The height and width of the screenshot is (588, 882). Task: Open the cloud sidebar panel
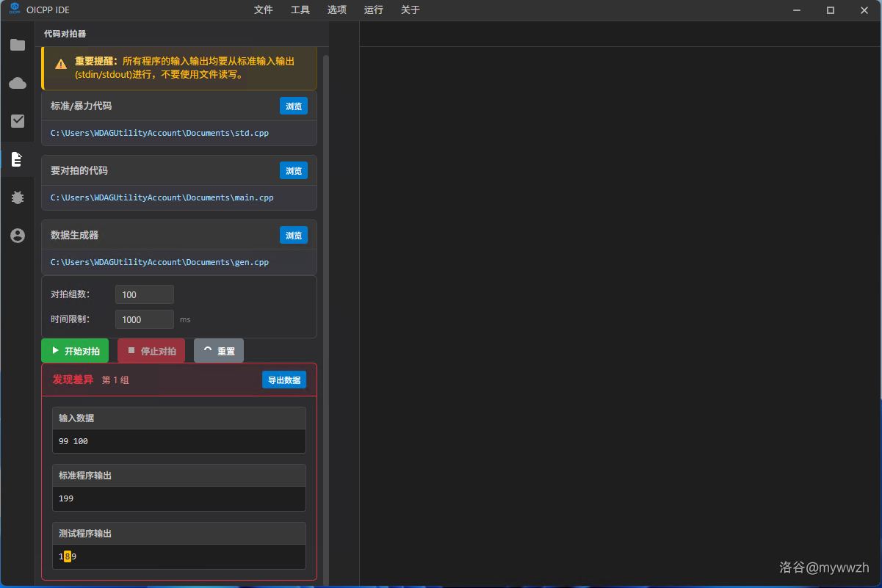pos(18,83)
